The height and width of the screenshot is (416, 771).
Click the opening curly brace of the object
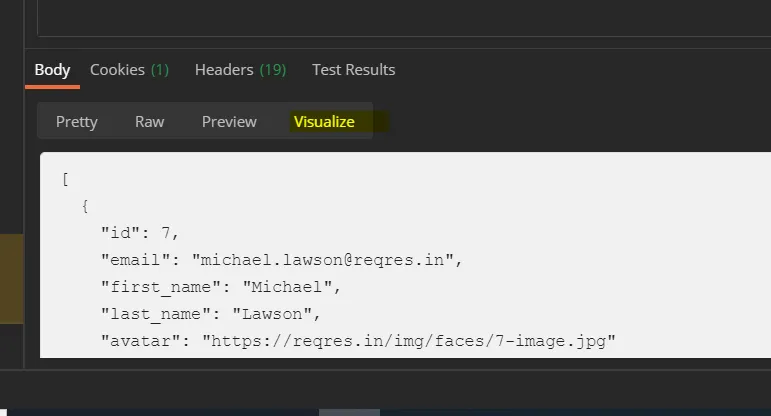point(85,206)
